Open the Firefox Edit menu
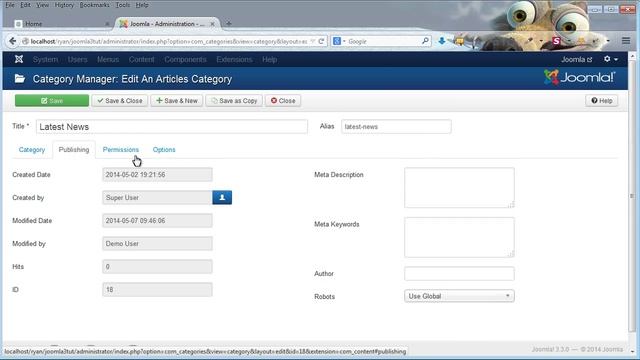Image resolution: width=640 pixels, height=360 pixels. (x=25, y=5)
